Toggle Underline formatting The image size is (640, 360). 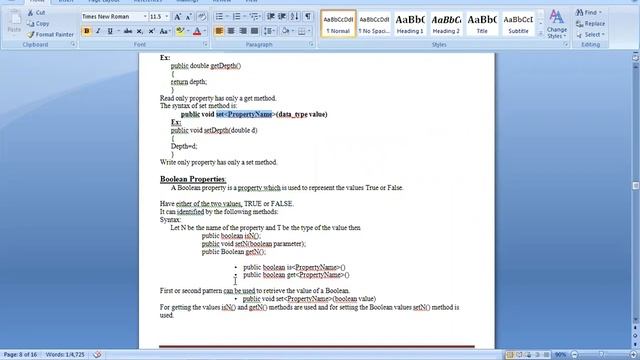(x=110, y=31)
